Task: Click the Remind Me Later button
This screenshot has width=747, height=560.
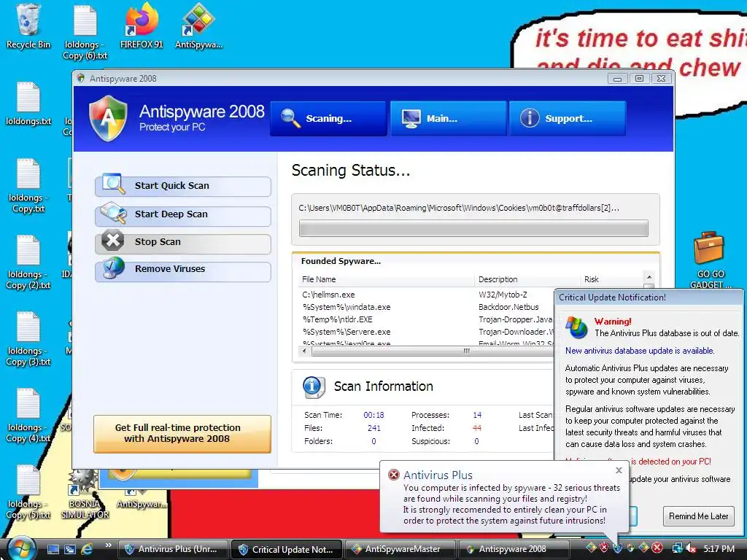Action: (698, 516)
